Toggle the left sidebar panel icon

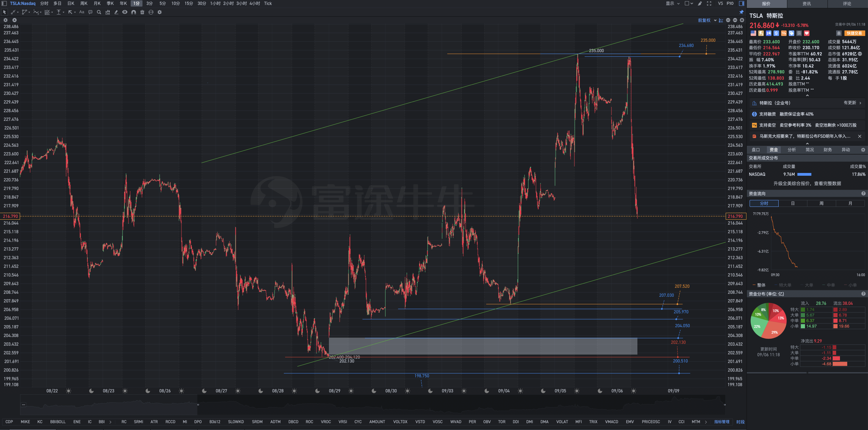(x=4, y=3)
